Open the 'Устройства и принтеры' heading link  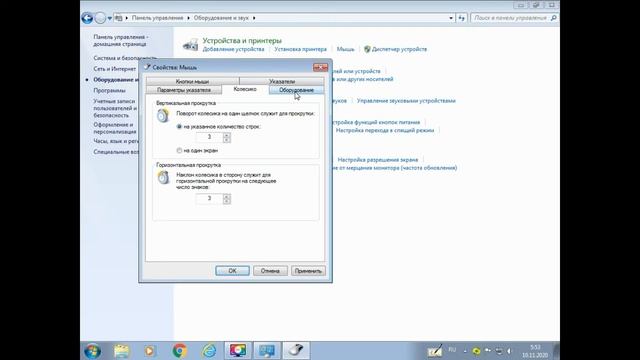coord(242,40)
